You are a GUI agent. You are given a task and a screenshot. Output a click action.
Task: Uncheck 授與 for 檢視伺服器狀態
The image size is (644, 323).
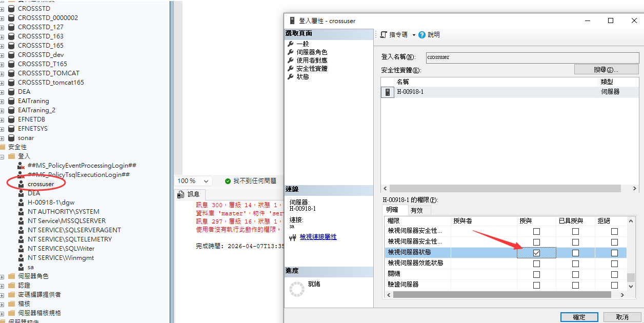[536, 253]
